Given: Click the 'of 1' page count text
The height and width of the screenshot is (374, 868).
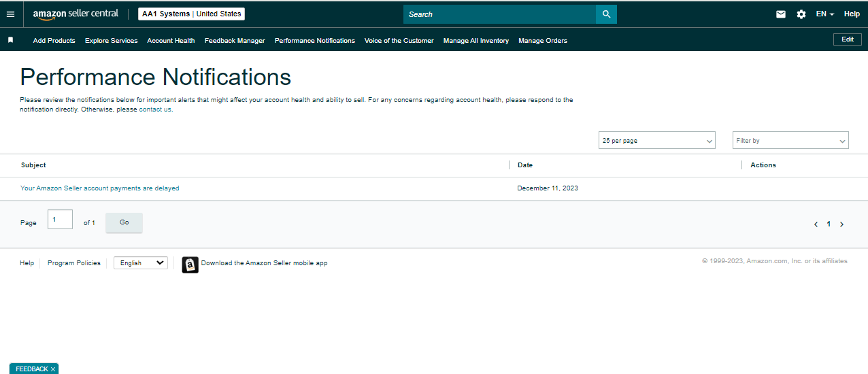Looking at the screenshot, I should tap(89, 223).
